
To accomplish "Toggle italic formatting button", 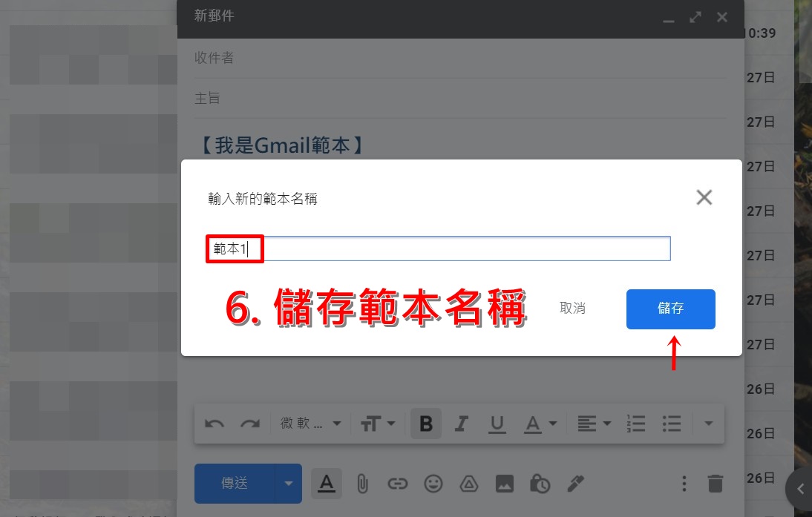I will point(461,424).
